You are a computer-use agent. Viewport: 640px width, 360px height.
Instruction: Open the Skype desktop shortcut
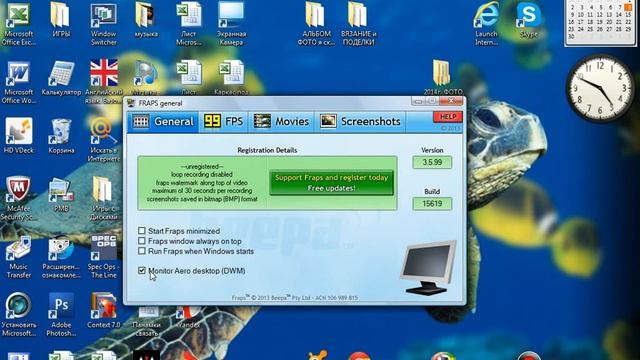point(529,20)
